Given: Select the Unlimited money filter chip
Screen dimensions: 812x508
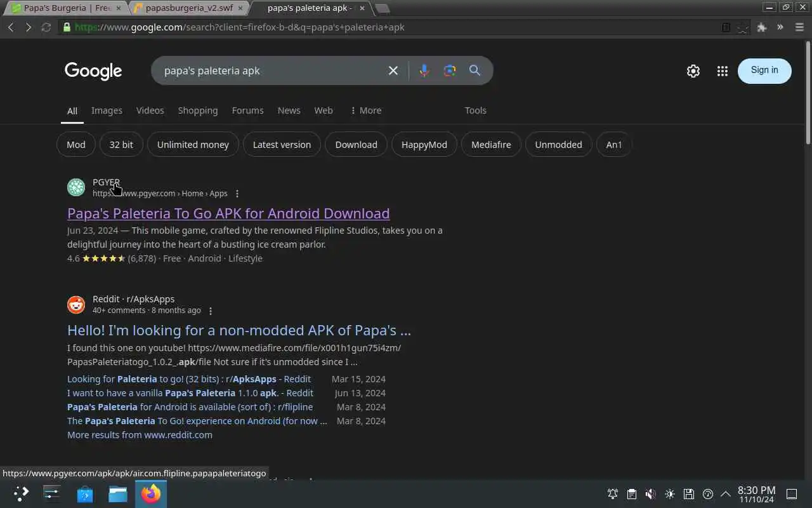Looking at the screenshot, I should 193,145.
